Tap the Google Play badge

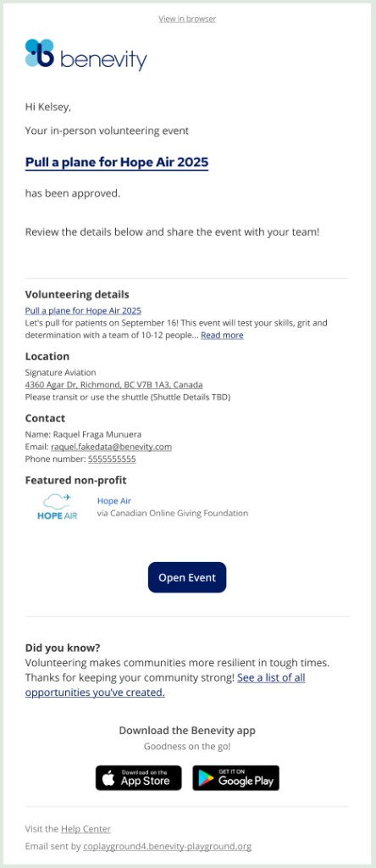(x=236, y=778)
